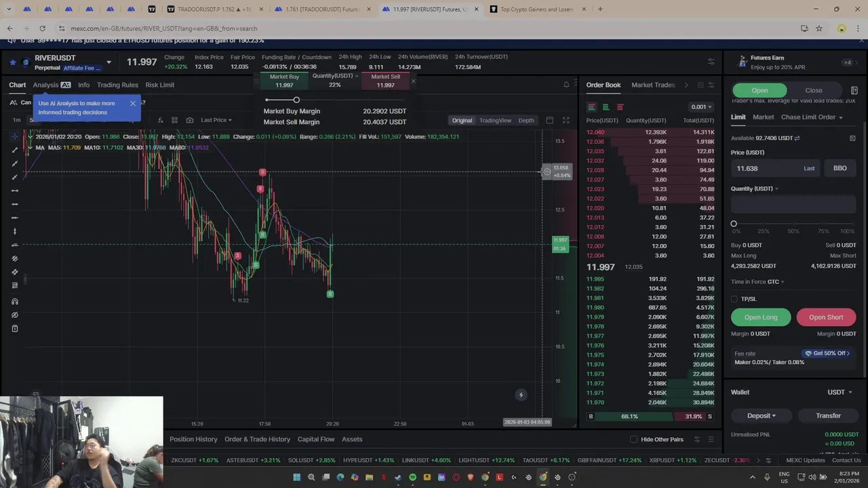Viewport: 868px width, 488px height.
Task: Open order book settings sliders icon
Action: [711, 85]
